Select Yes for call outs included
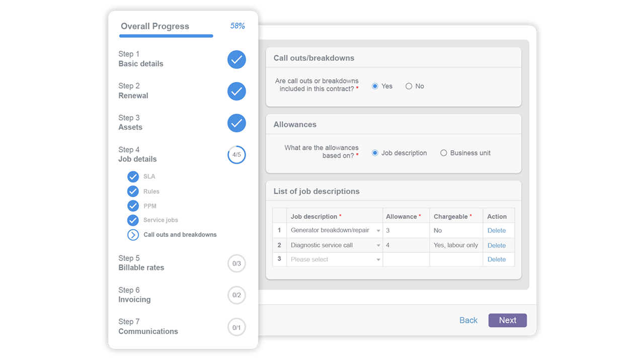644x362 pixels. point(375,86)
